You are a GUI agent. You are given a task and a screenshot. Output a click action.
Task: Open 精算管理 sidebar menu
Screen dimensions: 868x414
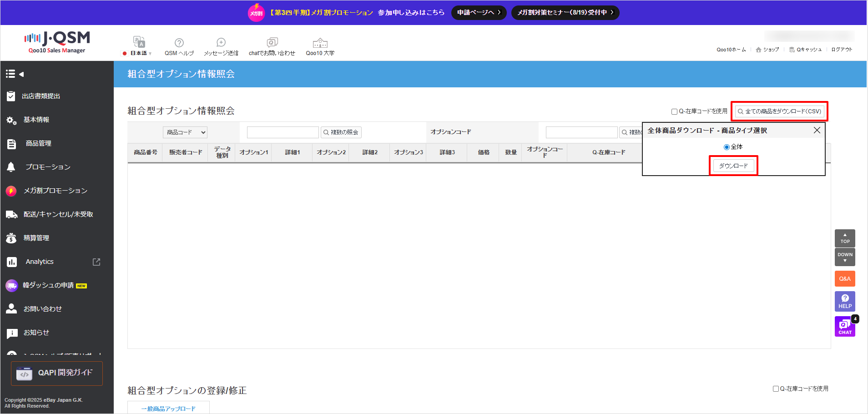click(x=36, y=238)
